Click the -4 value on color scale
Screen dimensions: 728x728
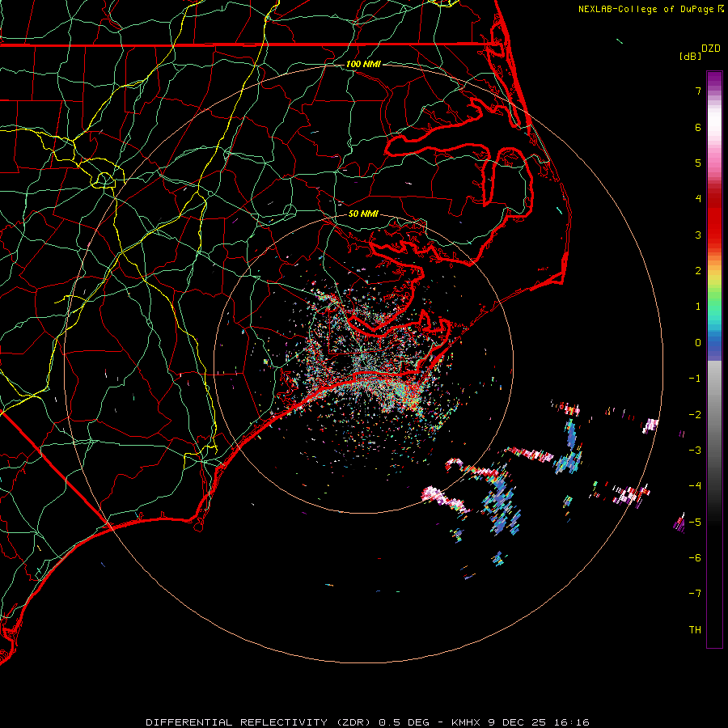click(695, 486)
